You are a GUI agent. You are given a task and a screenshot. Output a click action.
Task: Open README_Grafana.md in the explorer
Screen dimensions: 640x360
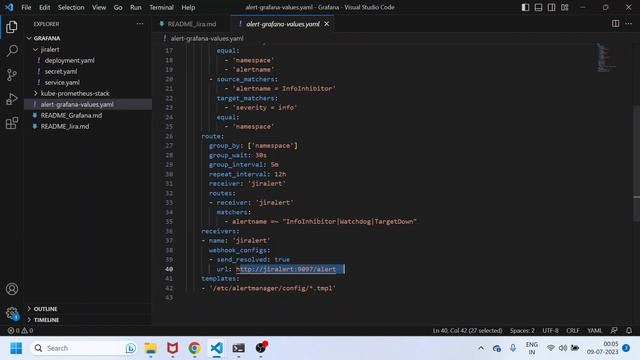point(71,116)
